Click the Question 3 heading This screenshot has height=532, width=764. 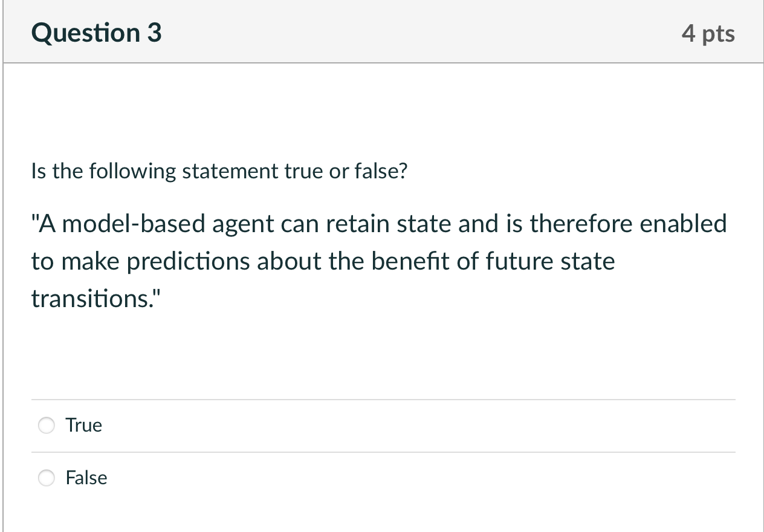95,33
